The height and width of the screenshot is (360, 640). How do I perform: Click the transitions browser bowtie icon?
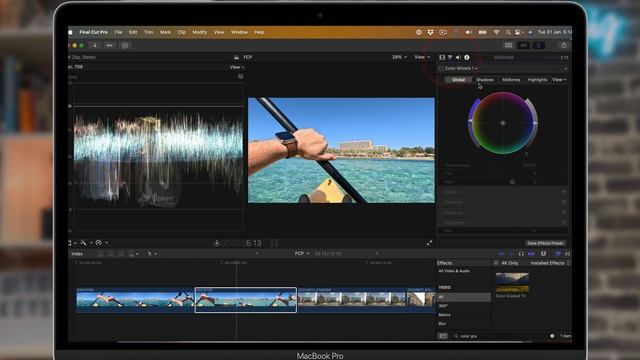tap(567, 253)
